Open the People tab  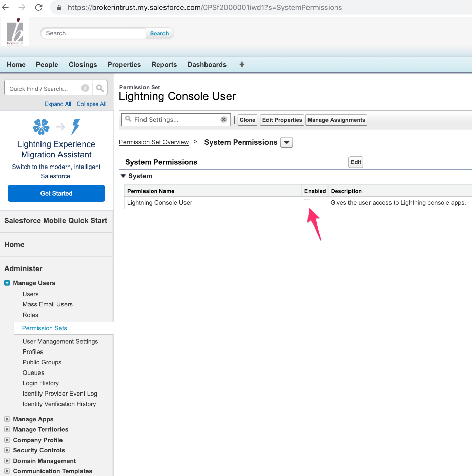(47, 65)
